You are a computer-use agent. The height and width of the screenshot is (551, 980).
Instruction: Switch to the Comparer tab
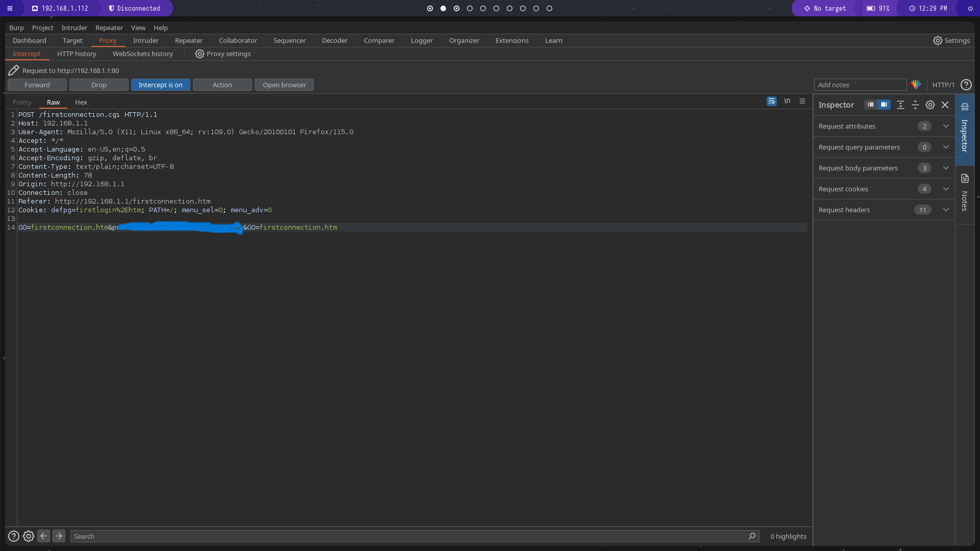[x=379, y=40]
